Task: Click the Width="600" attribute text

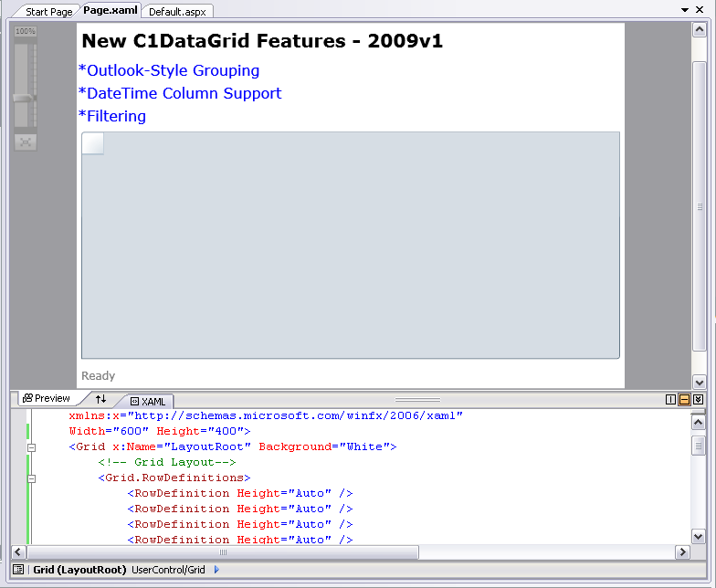Action: point(109,431)
